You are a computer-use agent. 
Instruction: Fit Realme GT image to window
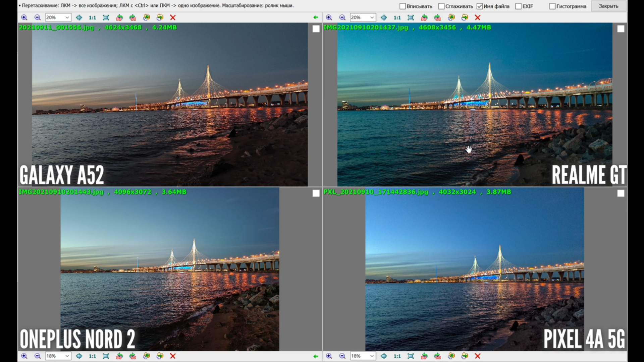click(x=411, y=17)
